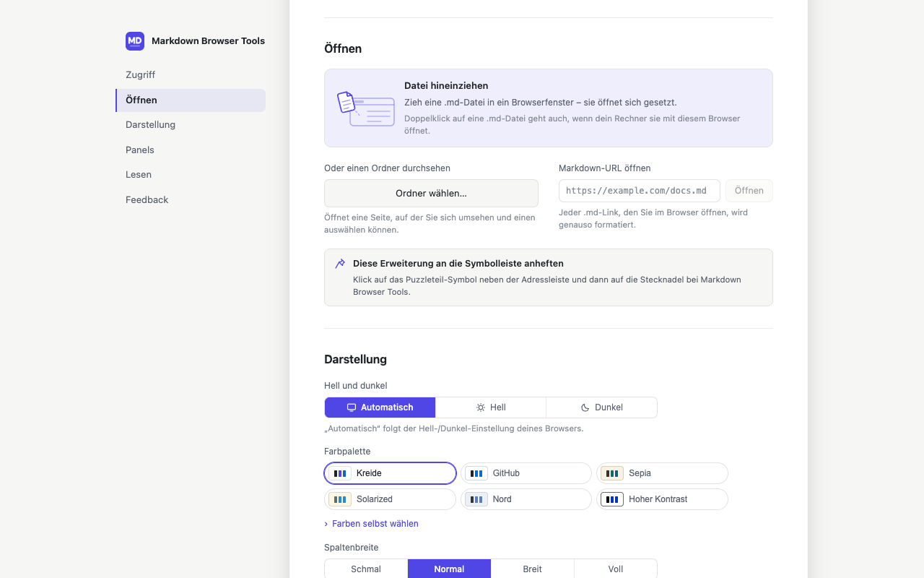Navigate to Panels in sidebar
924x578 pixels.
pos(191,150)
